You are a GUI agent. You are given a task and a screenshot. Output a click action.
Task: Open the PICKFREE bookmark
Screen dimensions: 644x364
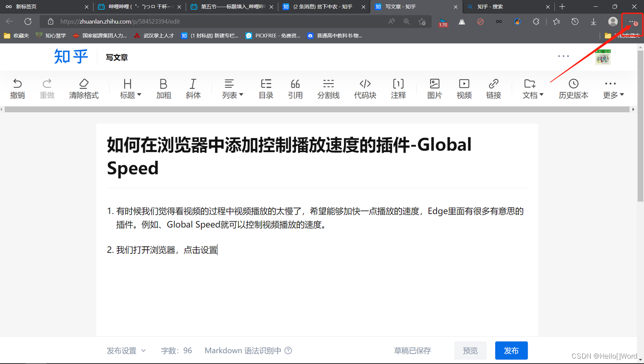(x=273, y=35)
